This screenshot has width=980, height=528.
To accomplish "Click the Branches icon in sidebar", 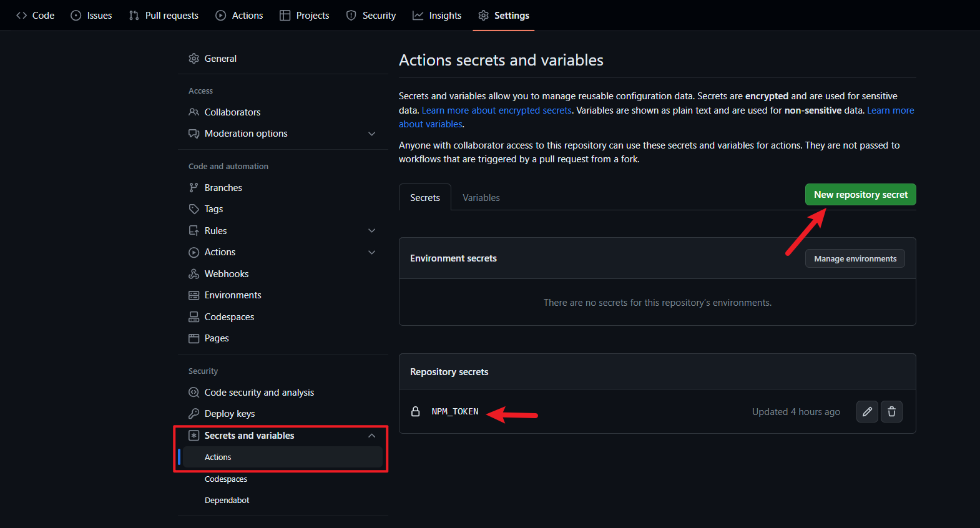I will [x=194, y=188].
